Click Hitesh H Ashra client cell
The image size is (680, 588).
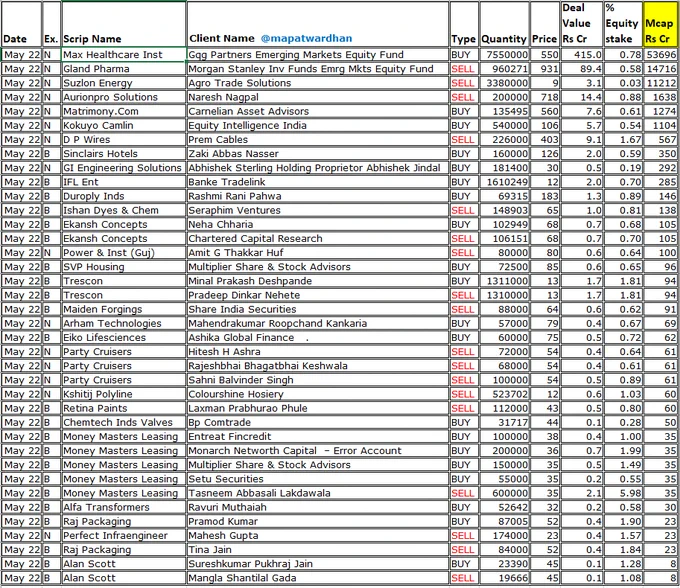coord(318,352)
